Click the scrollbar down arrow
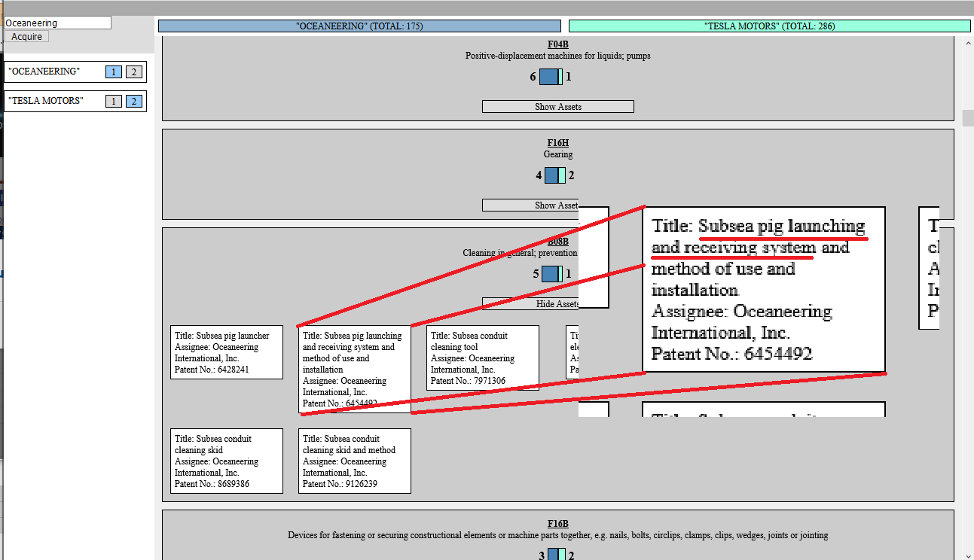This screenshot has height=560, width=974. point(968,555)
